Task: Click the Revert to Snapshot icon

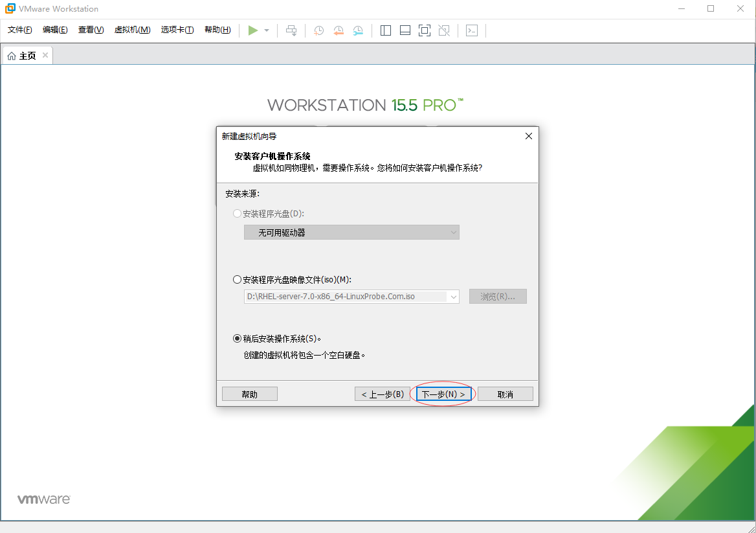Action: click(x=339, y=30)
